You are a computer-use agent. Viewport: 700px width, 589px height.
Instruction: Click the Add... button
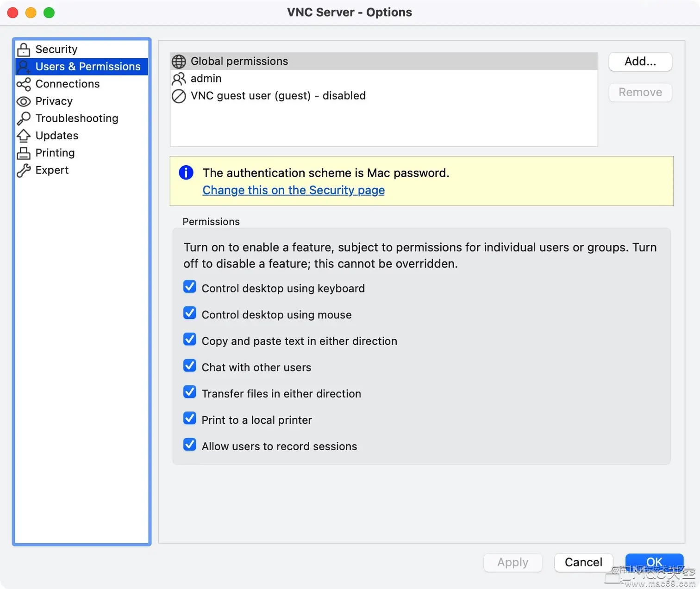click(x=640, y=62)
